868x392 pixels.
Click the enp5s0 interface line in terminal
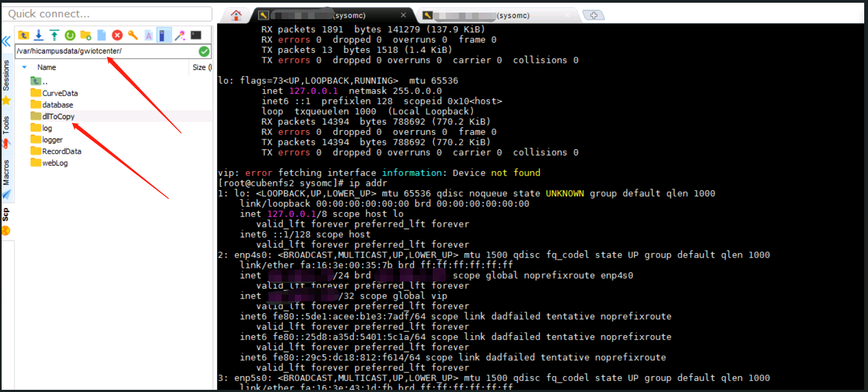494,378
